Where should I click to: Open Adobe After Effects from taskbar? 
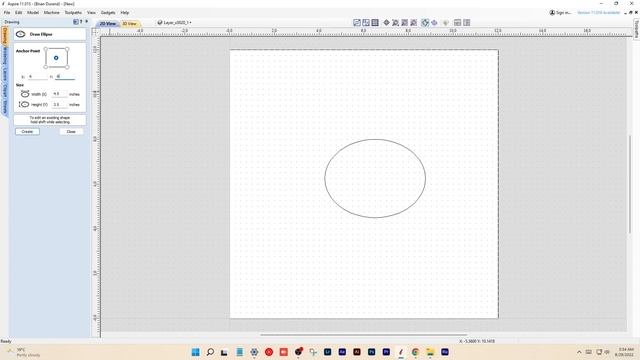[342, 352]
